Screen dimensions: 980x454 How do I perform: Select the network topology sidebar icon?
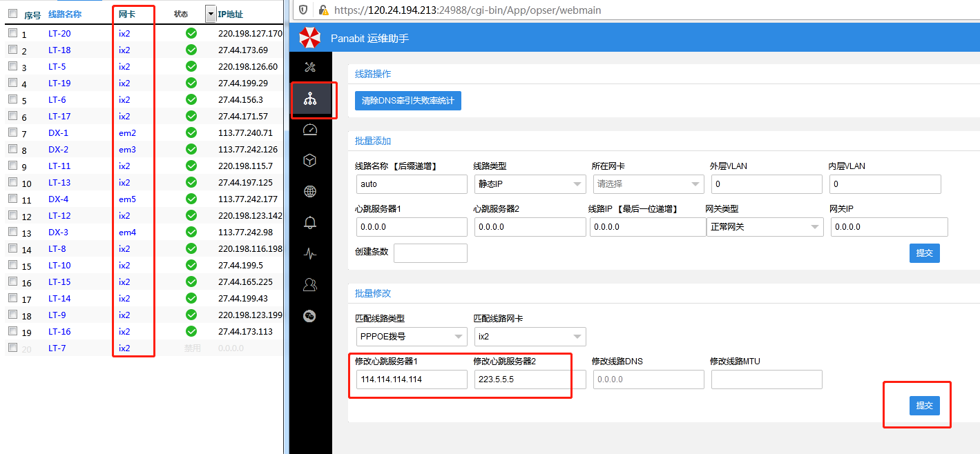pyautogui.click(x=310, y=100)
